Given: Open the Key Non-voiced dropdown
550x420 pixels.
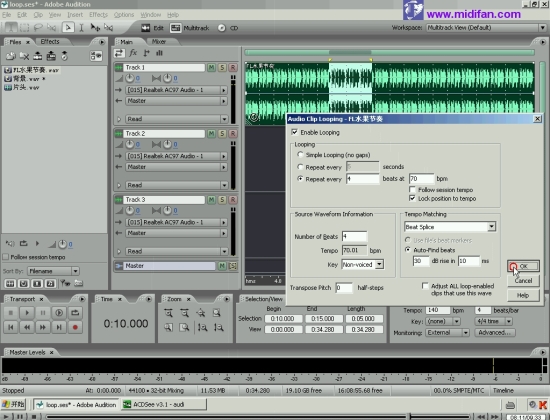Looking at the screenshot, I should tap(380, 264).
